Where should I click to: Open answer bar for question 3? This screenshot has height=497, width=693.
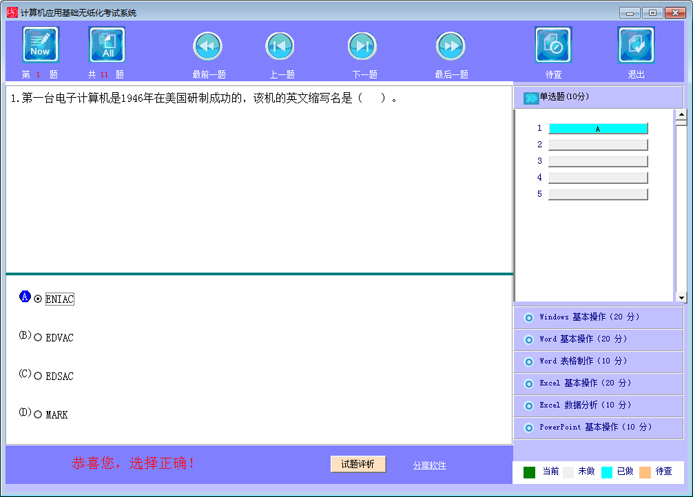[x=598, y=161]
